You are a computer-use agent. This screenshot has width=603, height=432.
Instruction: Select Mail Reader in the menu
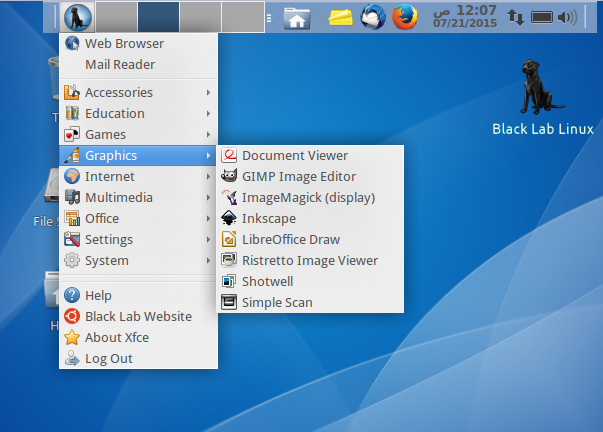point(138,64)
